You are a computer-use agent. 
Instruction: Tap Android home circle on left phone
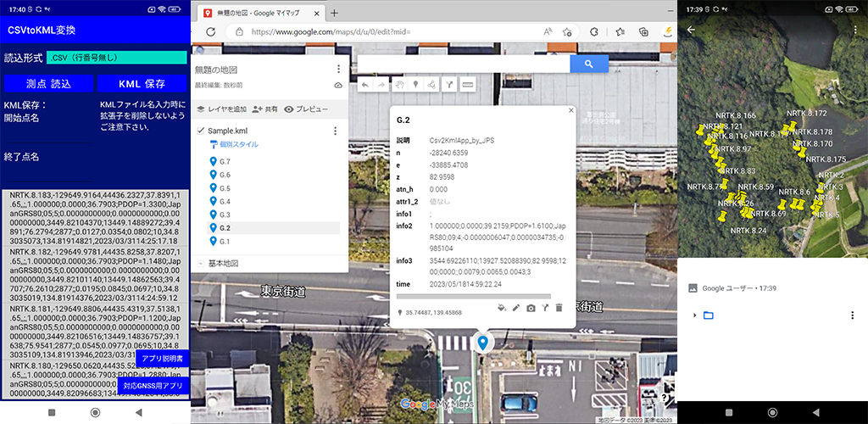point(95,412)
